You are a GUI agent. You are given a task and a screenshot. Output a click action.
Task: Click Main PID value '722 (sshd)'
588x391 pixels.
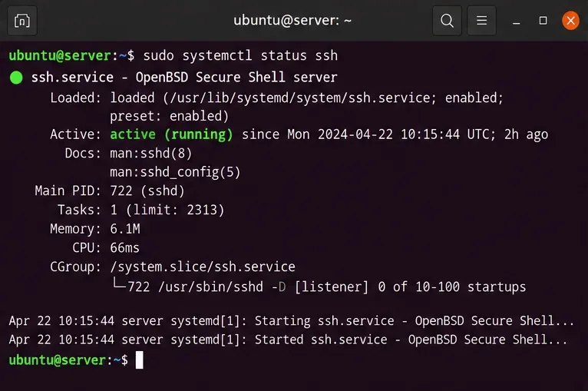(x=147, y=191)
